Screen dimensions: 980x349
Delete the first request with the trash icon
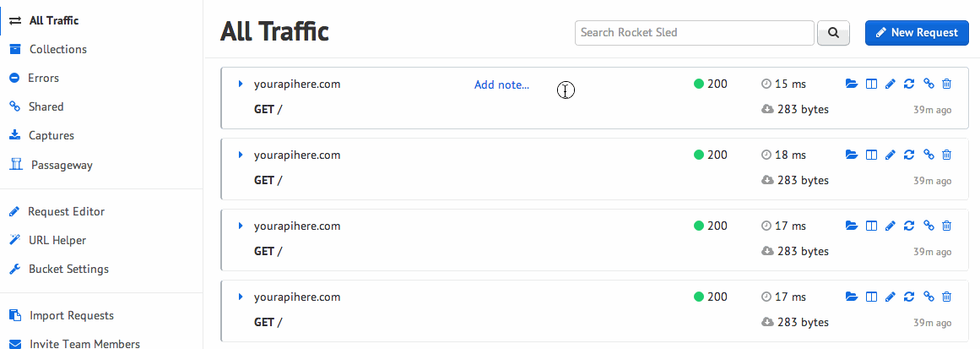click(947, 84)
